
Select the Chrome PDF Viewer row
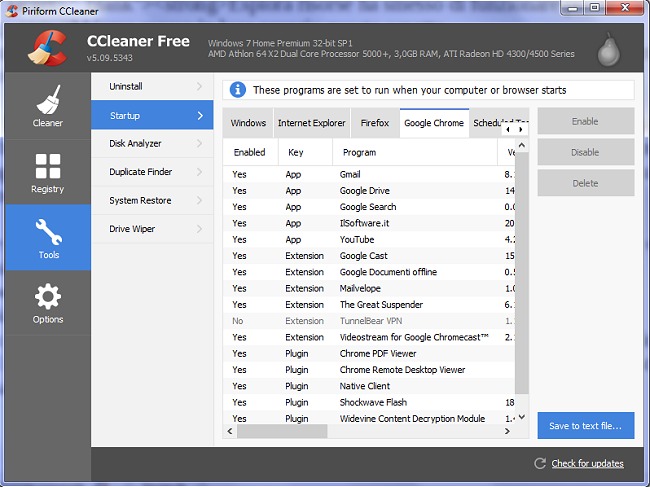pos(369,353)
